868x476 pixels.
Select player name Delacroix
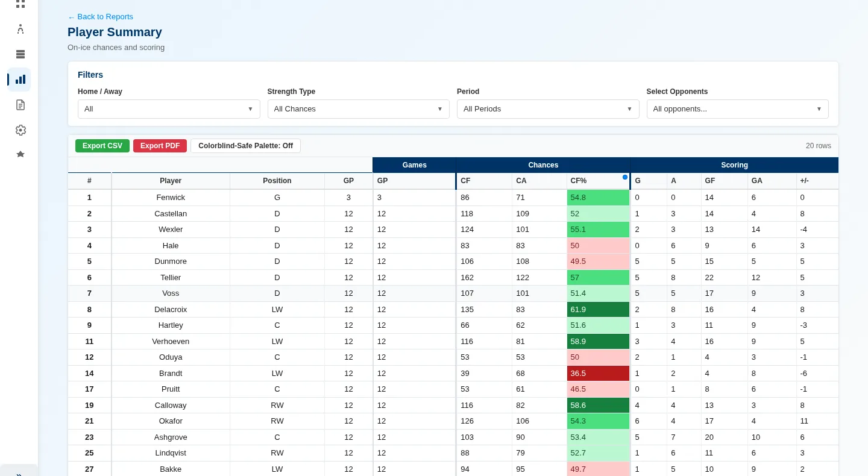[171, 310]
